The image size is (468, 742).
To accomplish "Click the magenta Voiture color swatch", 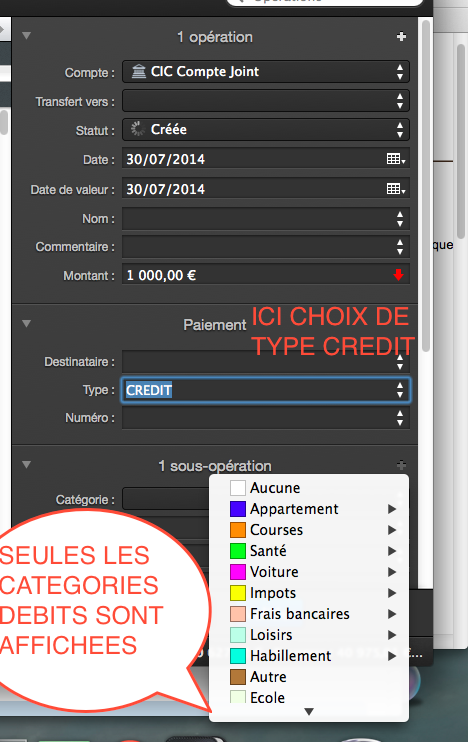I will [238, 572].
